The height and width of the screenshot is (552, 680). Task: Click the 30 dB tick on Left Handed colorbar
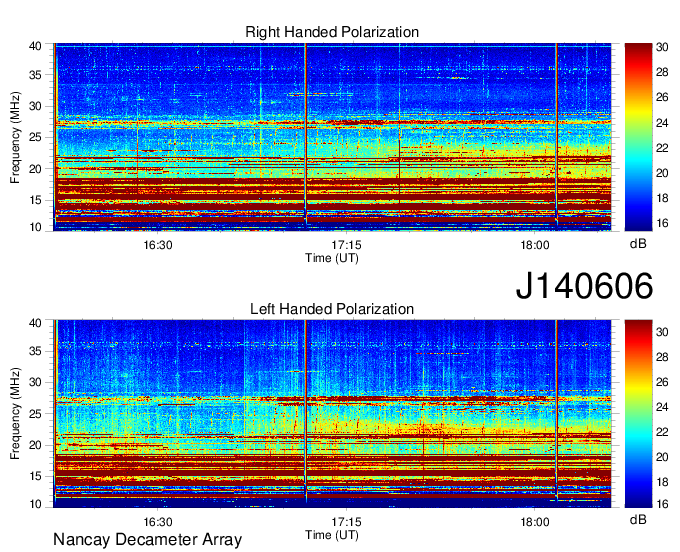tap(662, 332)
